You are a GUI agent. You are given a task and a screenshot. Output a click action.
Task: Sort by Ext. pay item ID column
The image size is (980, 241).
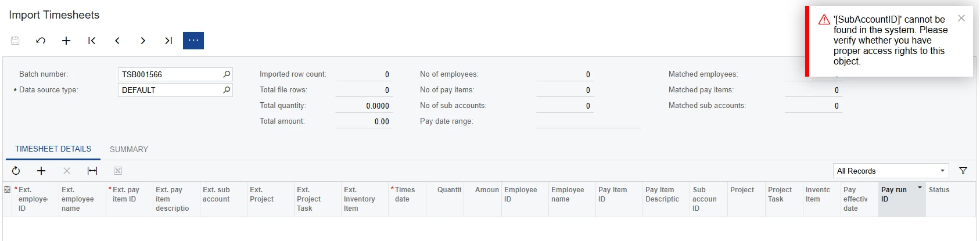[130, 199]
